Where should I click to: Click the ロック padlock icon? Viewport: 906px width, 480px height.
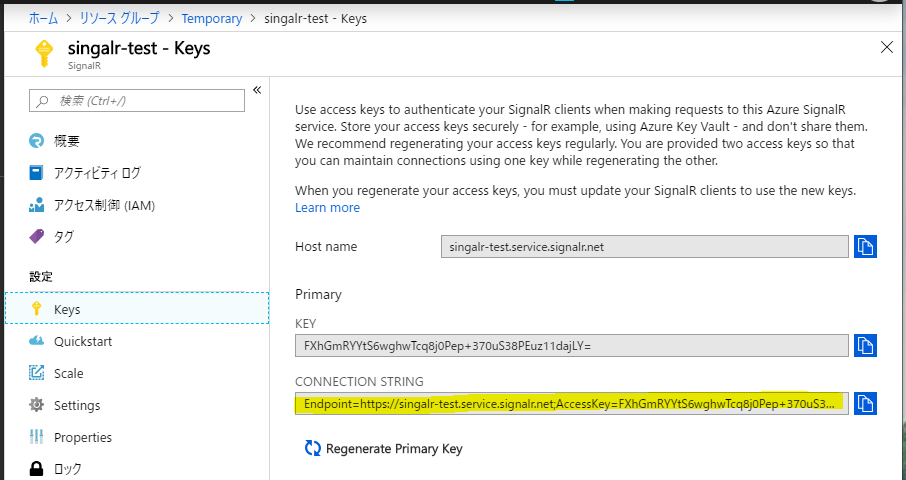pos(36,468)
